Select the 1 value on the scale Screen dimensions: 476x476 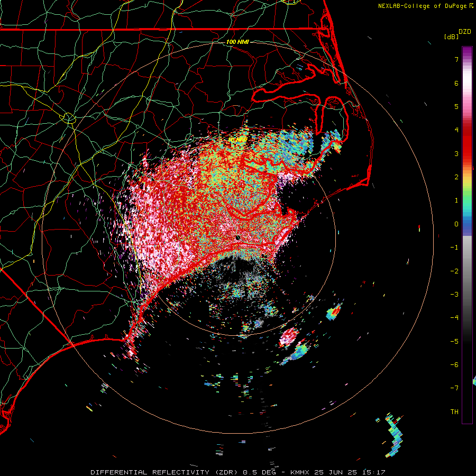click(456, 200)
